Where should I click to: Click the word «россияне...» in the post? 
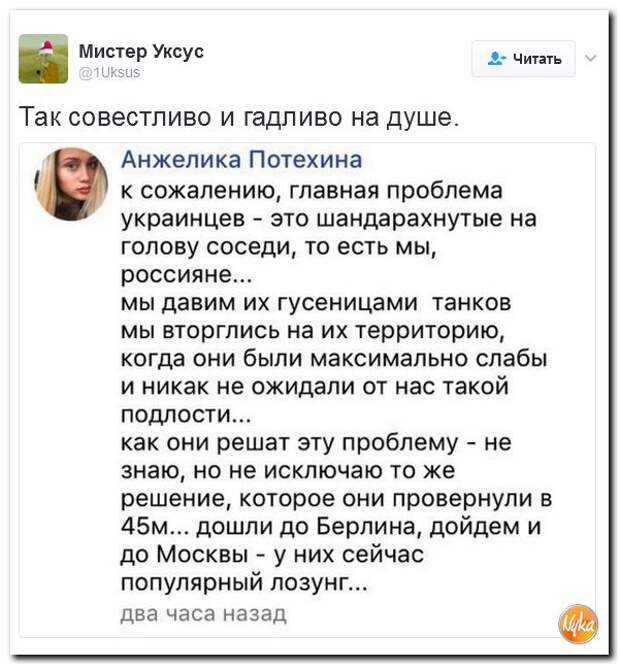(x=186, y=274)
